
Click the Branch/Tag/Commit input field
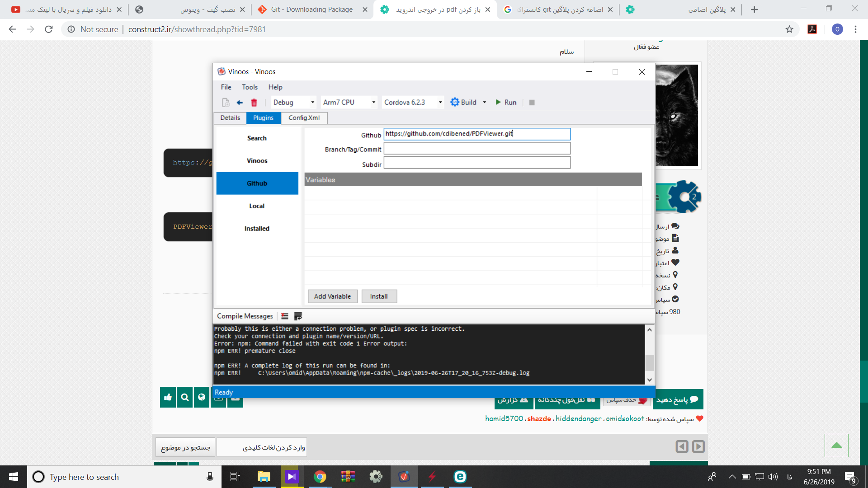click(x=477, y=149)
